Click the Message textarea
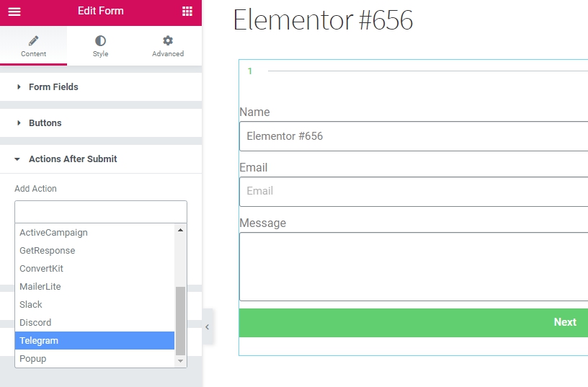Image resolution: width=588 pixels, height=387 pixels. (414, 267)
